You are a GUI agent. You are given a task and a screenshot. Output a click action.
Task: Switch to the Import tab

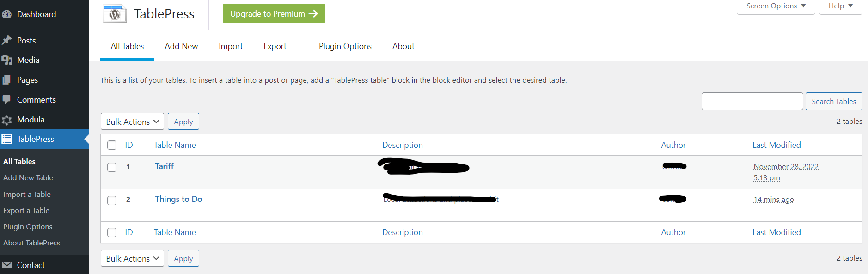point(231,46)
